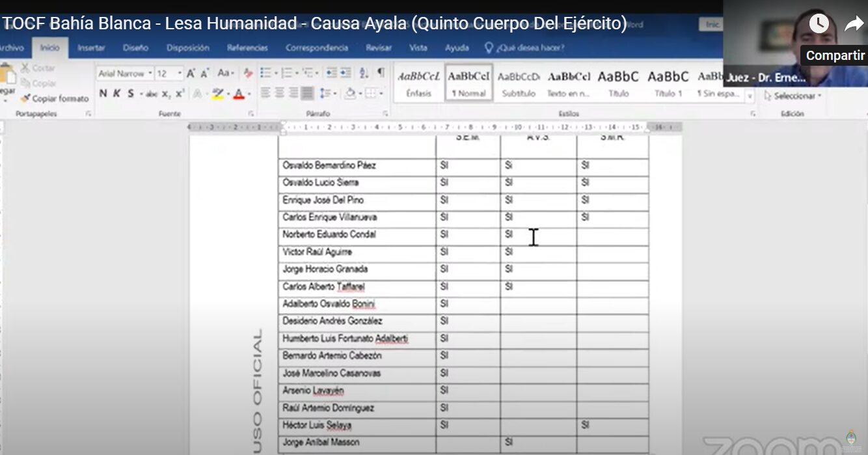Switch to the Insertar ribbon tab
Viewport: 868px width, 455px height.
tap(91, 48)
